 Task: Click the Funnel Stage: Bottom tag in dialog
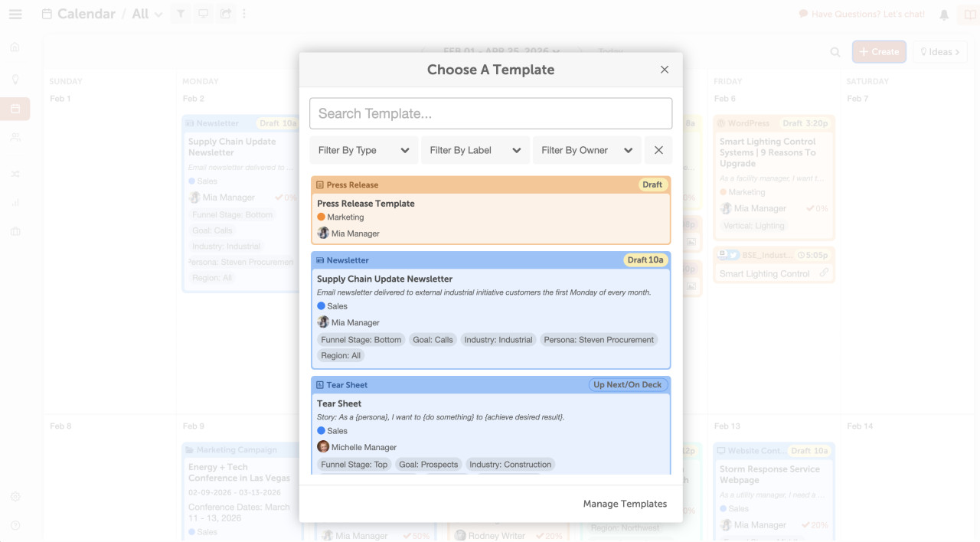point(361,340)
